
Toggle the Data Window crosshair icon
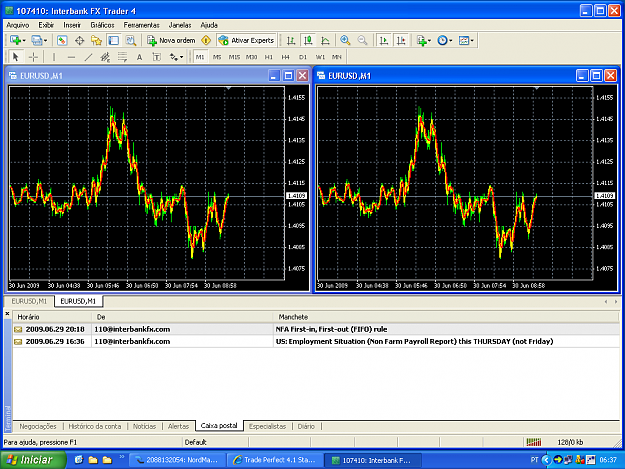79,40
